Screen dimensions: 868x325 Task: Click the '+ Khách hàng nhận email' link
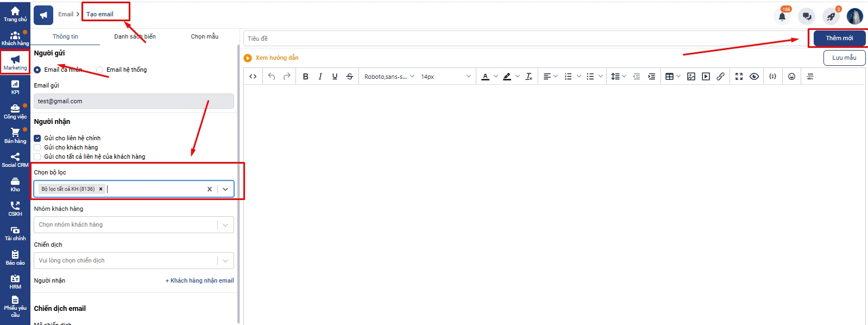coord(199,280)
